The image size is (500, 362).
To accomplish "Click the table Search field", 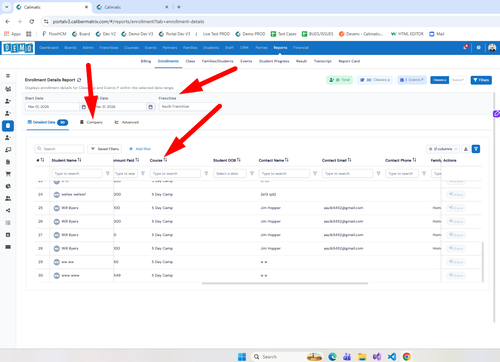I will 59,149.
